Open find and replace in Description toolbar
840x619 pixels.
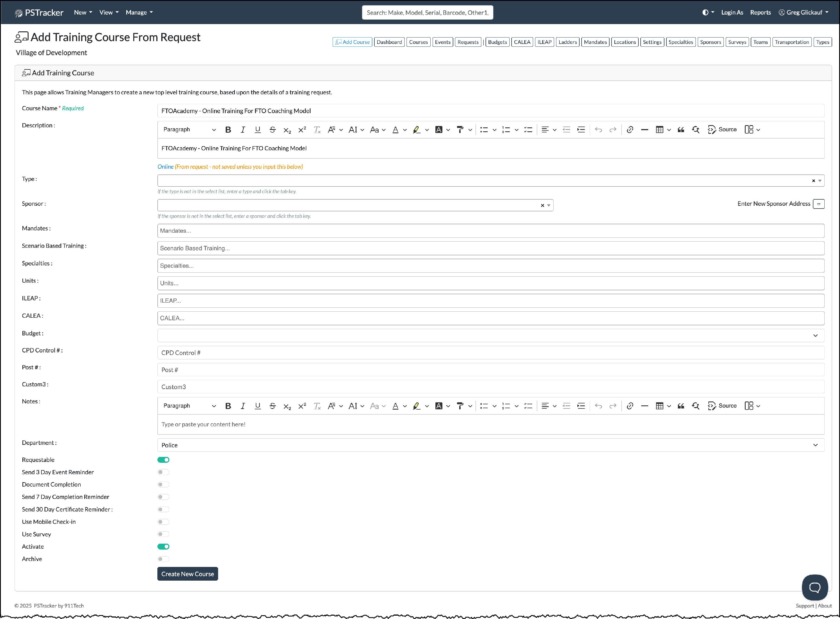[x=696, y=130]
